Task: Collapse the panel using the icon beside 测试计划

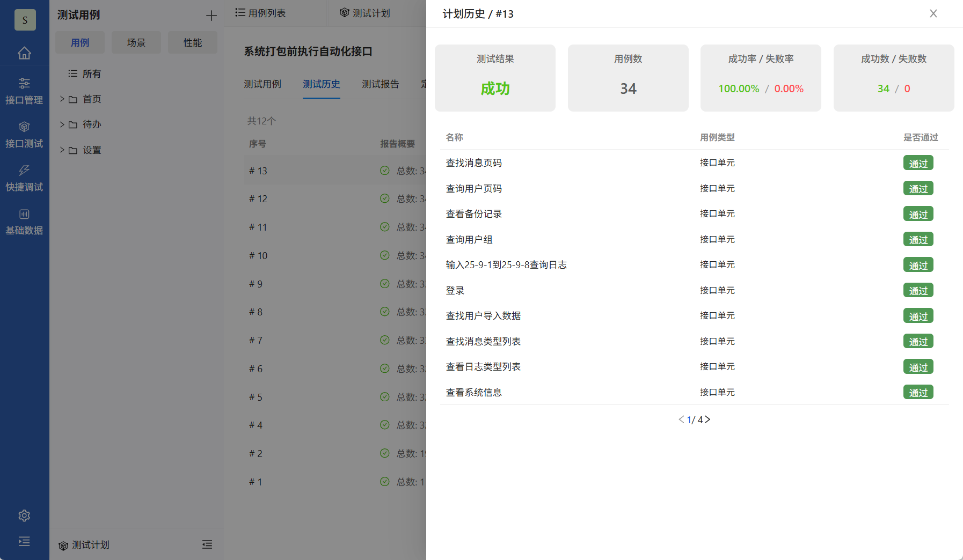Action: [x=208, y=544]
